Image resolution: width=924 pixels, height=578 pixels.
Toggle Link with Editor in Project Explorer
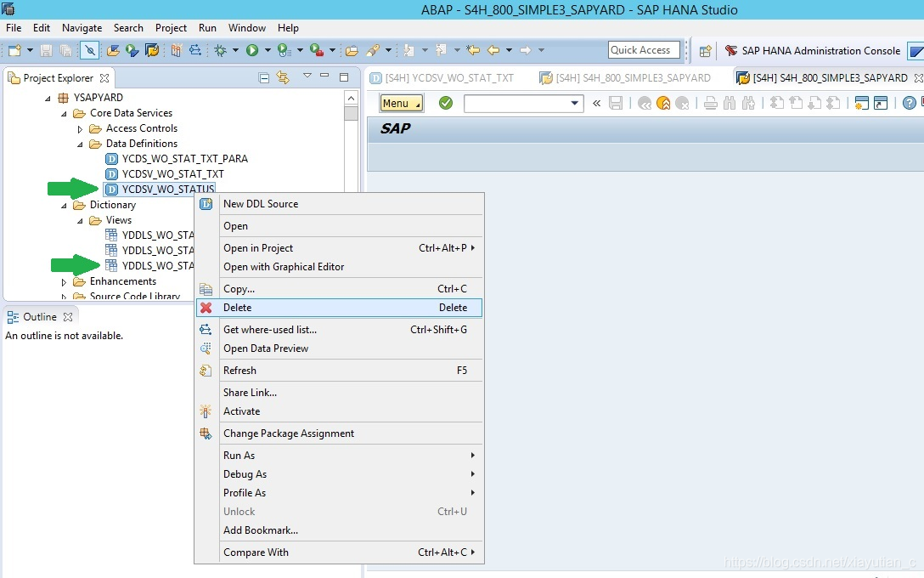284,78
